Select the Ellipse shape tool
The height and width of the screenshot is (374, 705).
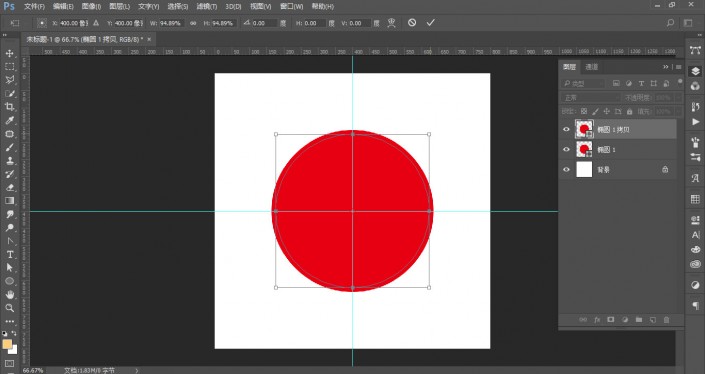(x=9, y=281)
